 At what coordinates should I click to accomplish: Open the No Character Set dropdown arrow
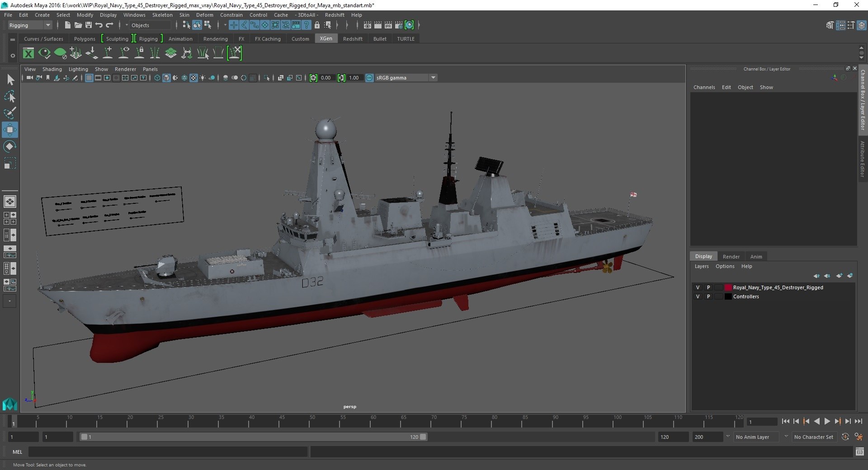[x=786, y=437]
